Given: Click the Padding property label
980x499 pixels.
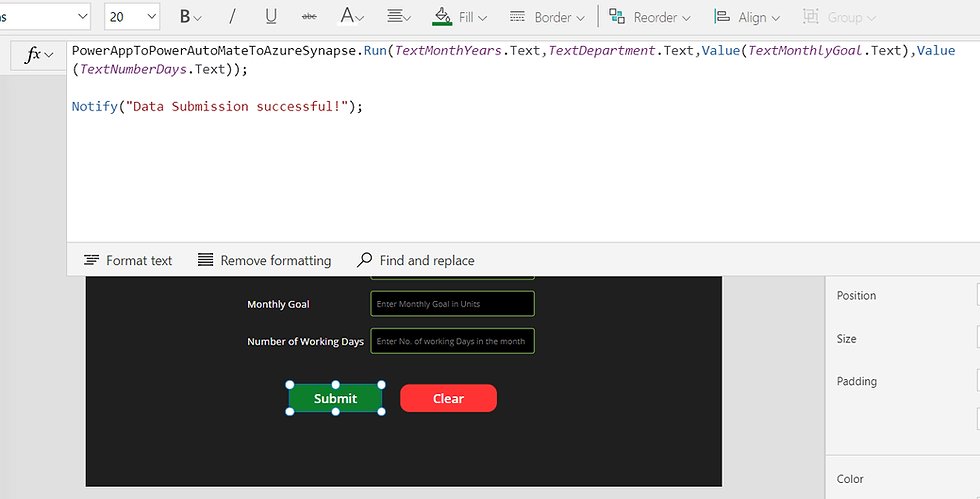Looking at the screenshot, I should 856,381.
